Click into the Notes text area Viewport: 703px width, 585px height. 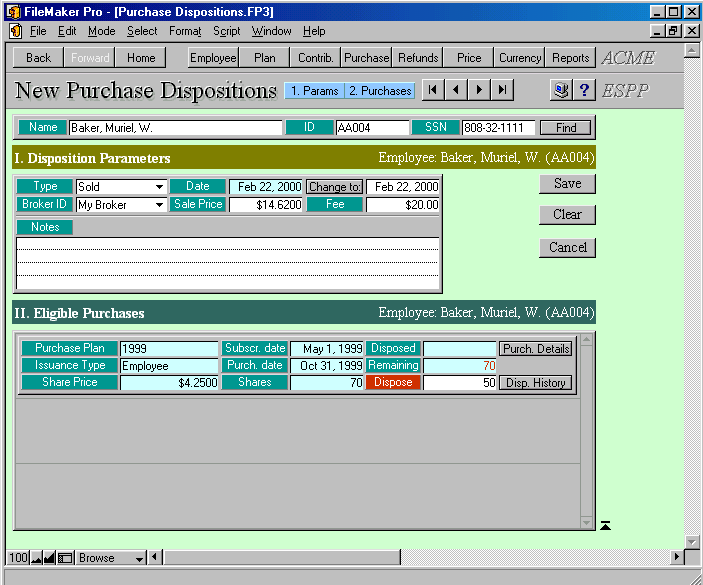tap(228, 263)
